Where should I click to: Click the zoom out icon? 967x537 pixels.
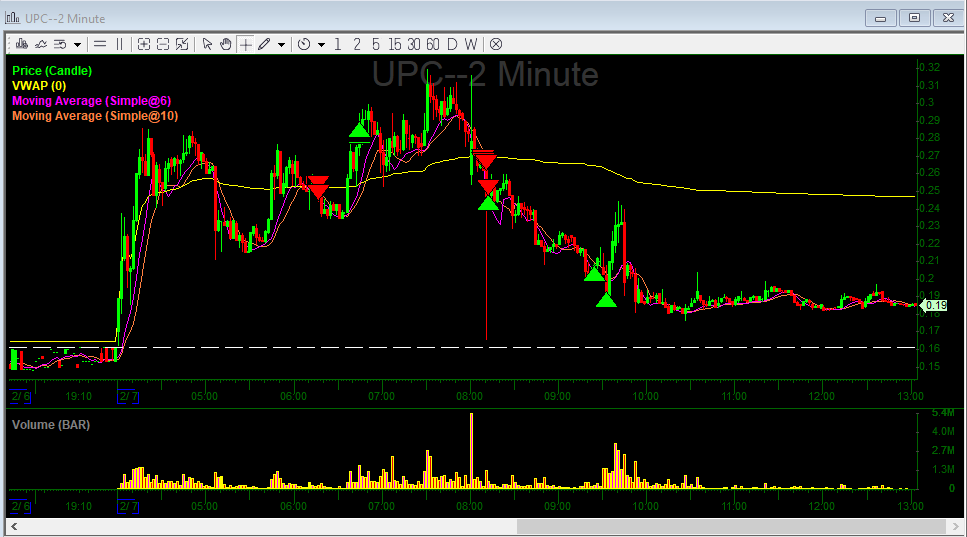tap(163, 44)
